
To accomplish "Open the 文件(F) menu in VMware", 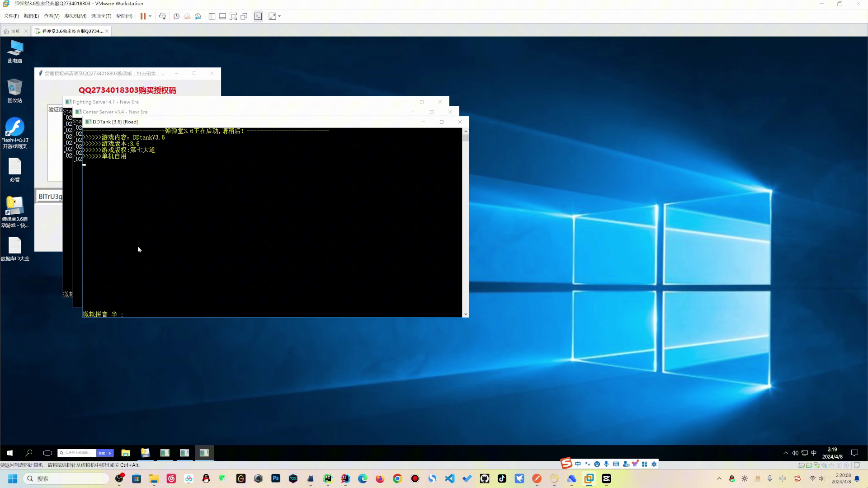I will 11,16.
